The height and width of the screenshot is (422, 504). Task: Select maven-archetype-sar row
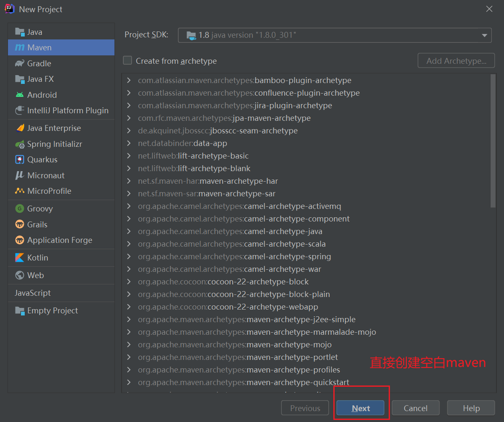pyautogui.click(x=306, y=193)
